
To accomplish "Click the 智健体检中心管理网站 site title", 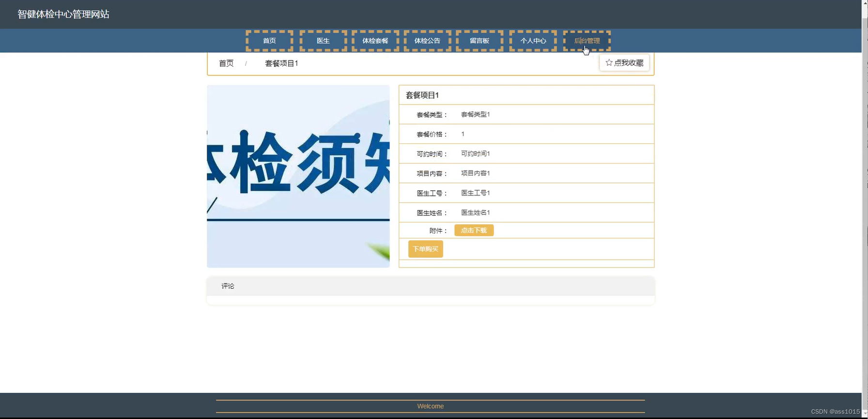I will coord(63,14).
